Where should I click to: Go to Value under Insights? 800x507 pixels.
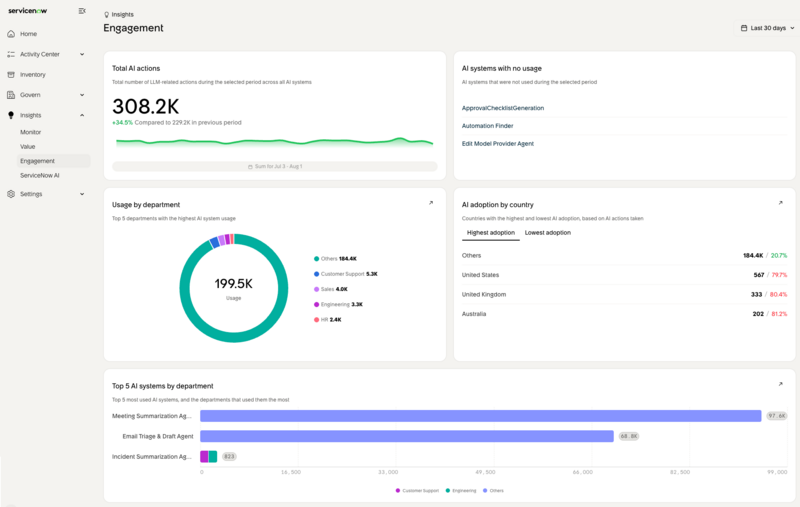pyautogui.click(x=28, y=146)
